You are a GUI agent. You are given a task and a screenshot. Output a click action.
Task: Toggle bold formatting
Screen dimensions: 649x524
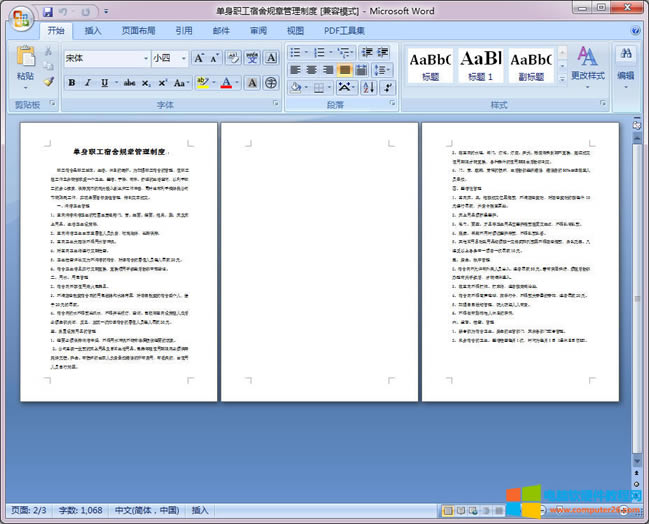72,83
